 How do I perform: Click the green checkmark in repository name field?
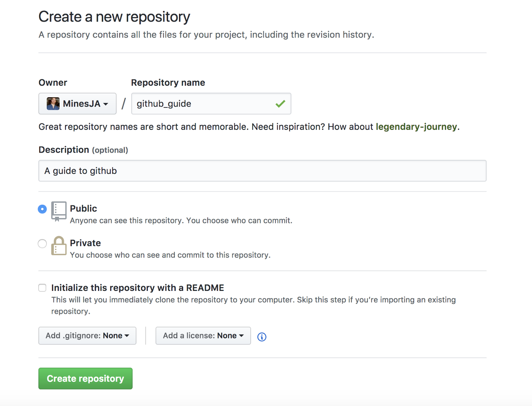coord(280,104)
